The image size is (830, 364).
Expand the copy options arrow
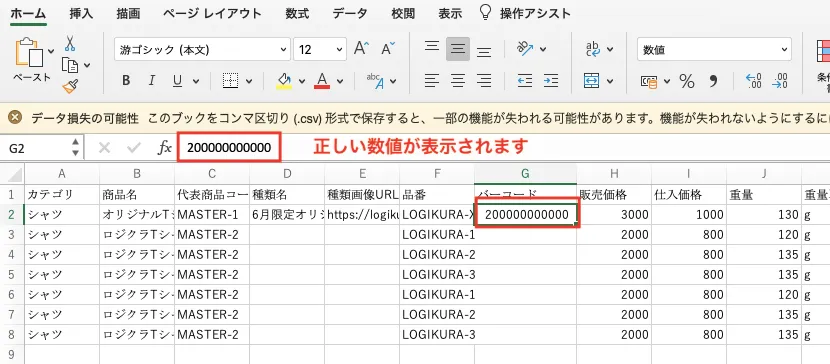[x=87, y=66]
